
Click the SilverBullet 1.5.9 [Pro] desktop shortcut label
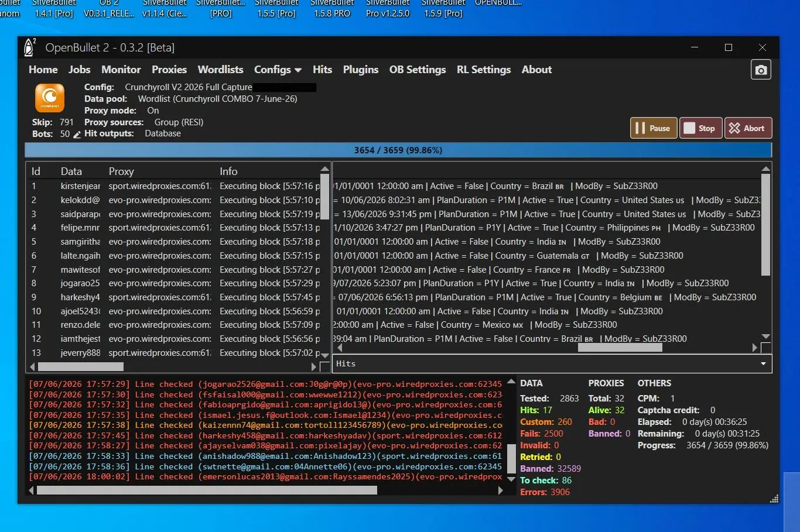click(x=443, y=8)
